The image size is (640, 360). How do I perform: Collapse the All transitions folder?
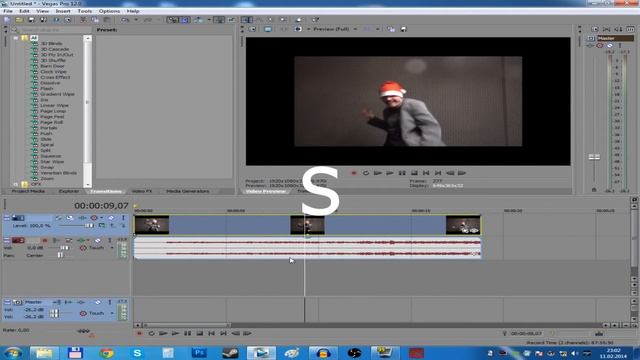coord(16,38)
